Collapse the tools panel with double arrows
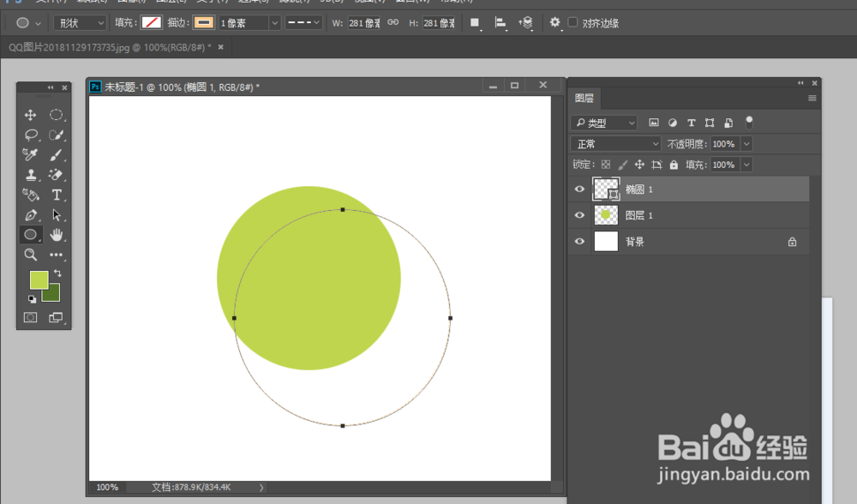 click(51, 87)
